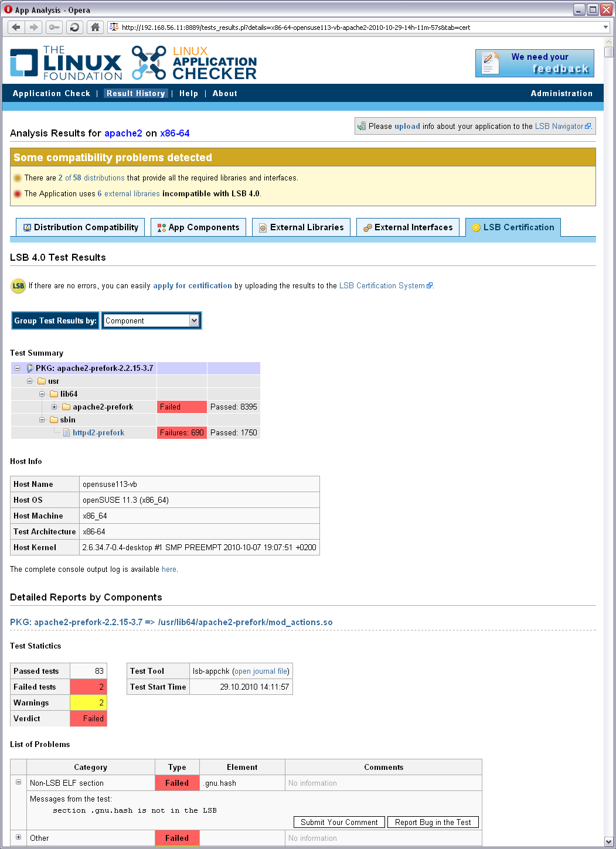This screenshot has height=849, width=616.
Task: Click the Passed: 8395 cell
Action: click(x=233, y=407)
